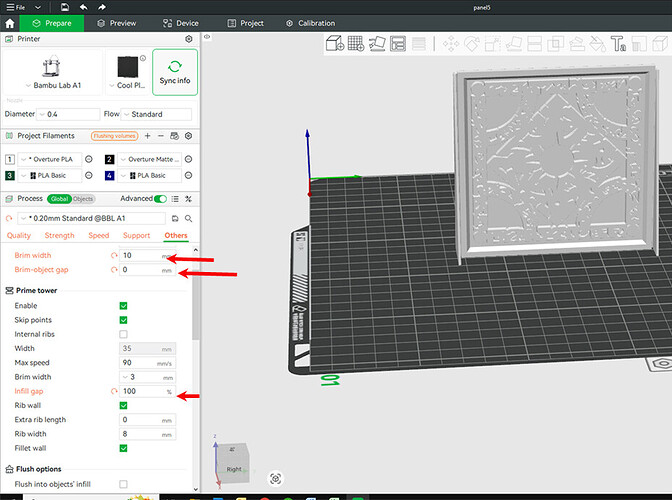Click filament 4 blue color swatch
Screen dimensions: 672x500
pyautogui.click(x=110, y=176)
